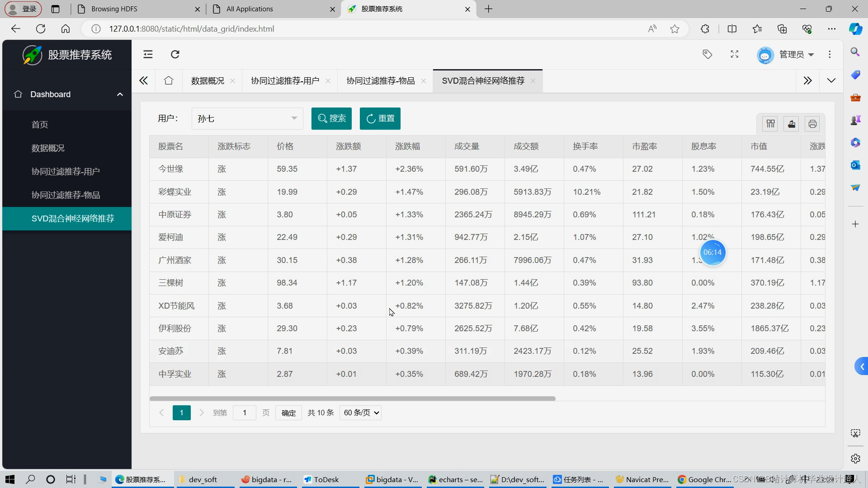Screen dimensions: 868x488
Task: Switch to 协同过滤推荐-用户 tab
Action: coord(285,81)
